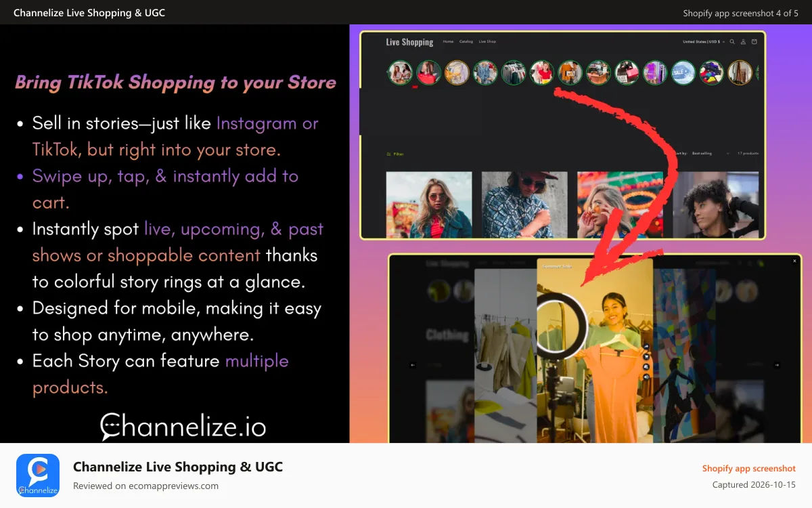Click the cart icon in the story player
This screenshot has height=508, width=812.
point(646,357)
